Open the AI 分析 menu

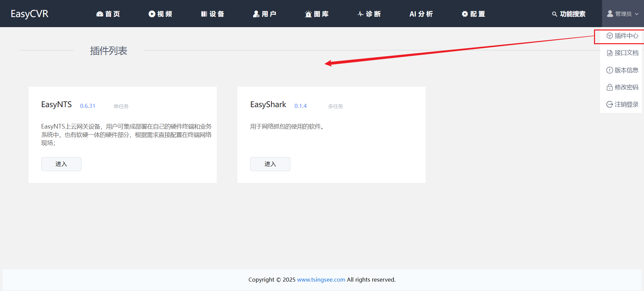pos(421,14)
